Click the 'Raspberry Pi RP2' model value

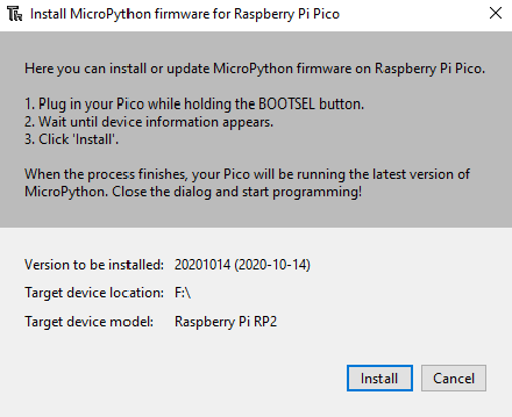point(226,322)
